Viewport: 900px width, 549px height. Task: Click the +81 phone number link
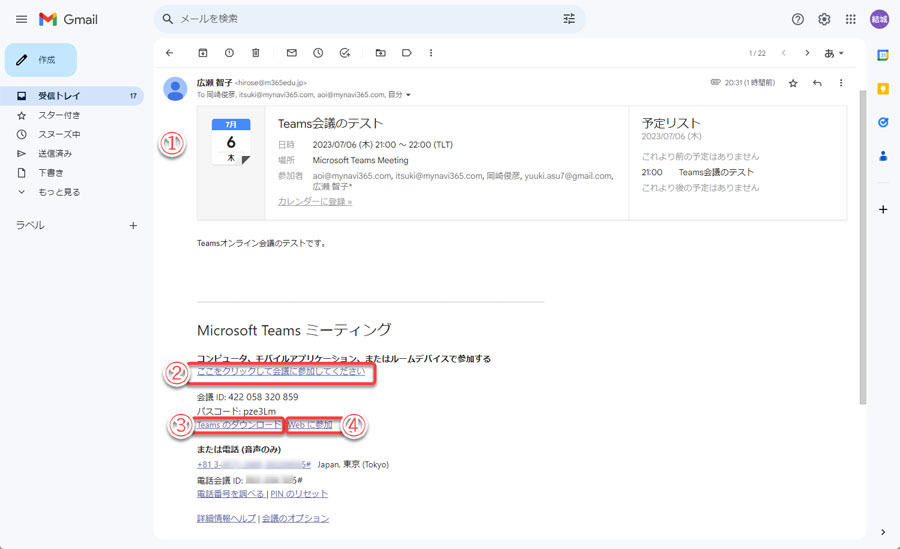254,465
